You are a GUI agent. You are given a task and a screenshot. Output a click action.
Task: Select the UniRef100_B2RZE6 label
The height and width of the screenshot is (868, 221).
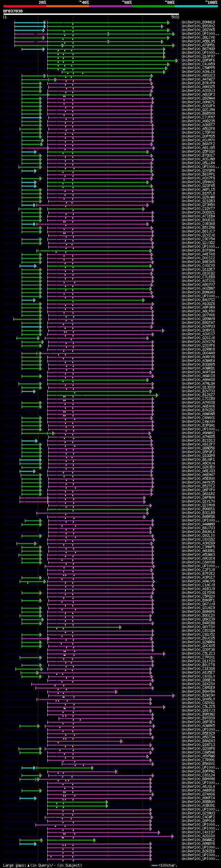[x=198, y=851]
